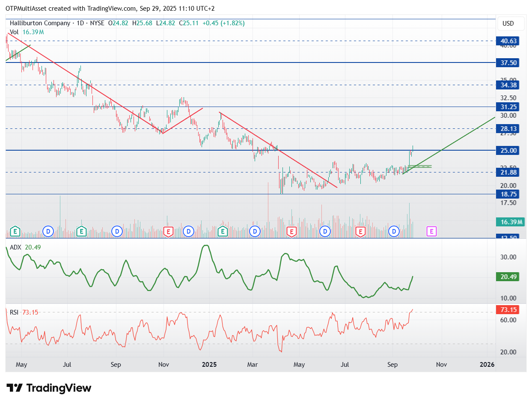This screenshot has width=532, height=404.
Task: Click the 40.63 price level label
Action: coord(509,41)
